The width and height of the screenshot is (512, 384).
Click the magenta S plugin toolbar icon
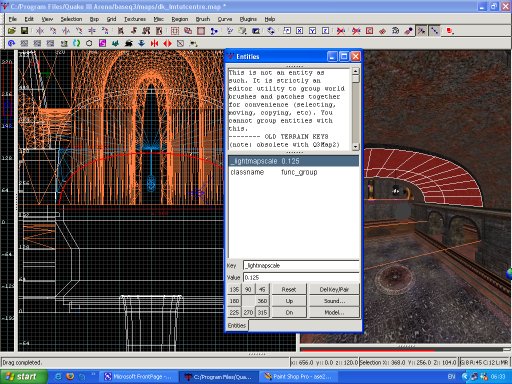tap(103, 43)
